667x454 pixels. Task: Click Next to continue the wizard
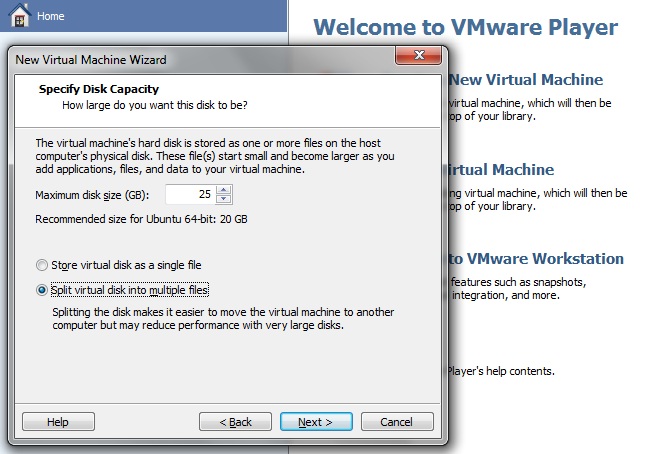pos(316,422)
